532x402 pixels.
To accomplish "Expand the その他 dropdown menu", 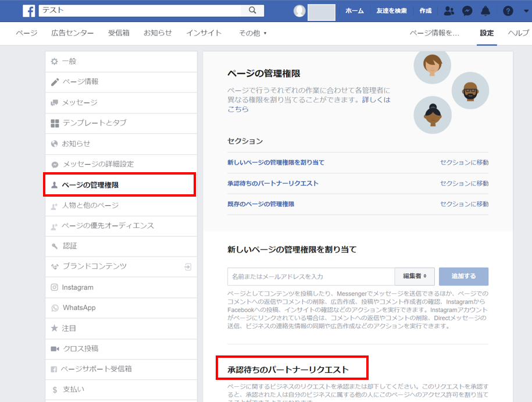I will tap(253, 33).
